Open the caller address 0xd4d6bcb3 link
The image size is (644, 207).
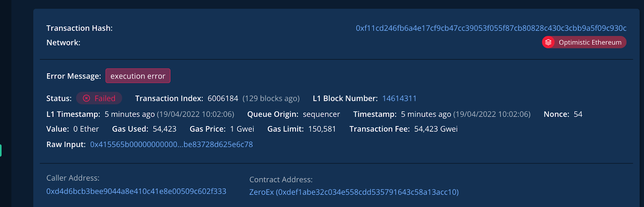[x=136, y=191]
